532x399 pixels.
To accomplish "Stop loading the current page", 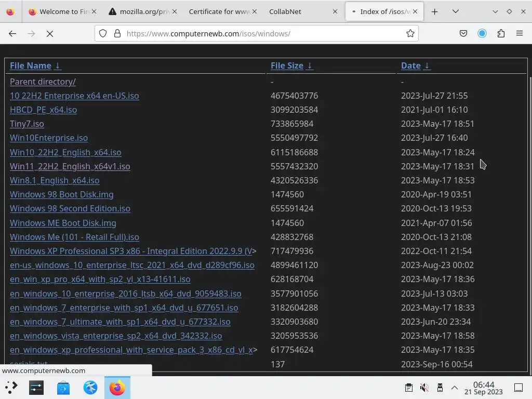I will click(x=49, y=34).
